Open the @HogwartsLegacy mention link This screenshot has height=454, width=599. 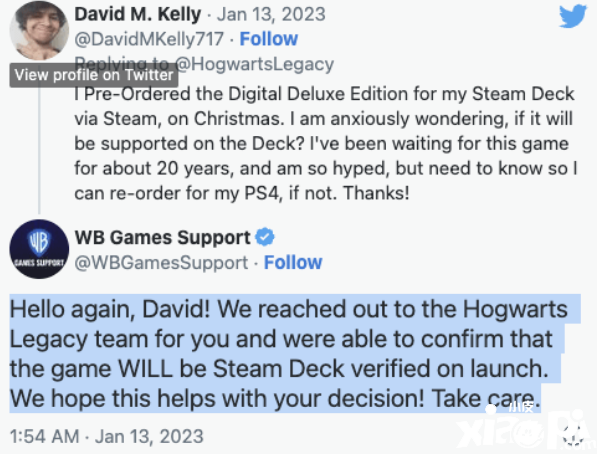(x=255, y=64)
